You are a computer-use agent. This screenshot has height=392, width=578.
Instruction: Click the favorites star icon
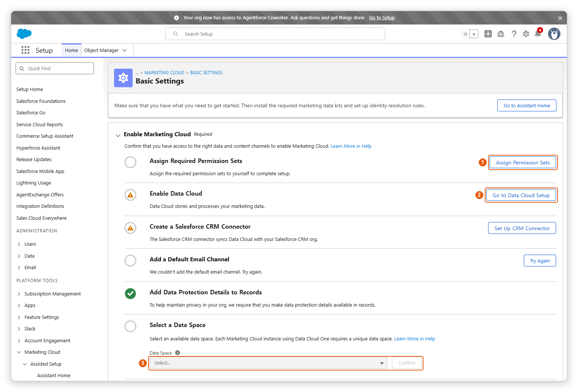click(465, 34)
